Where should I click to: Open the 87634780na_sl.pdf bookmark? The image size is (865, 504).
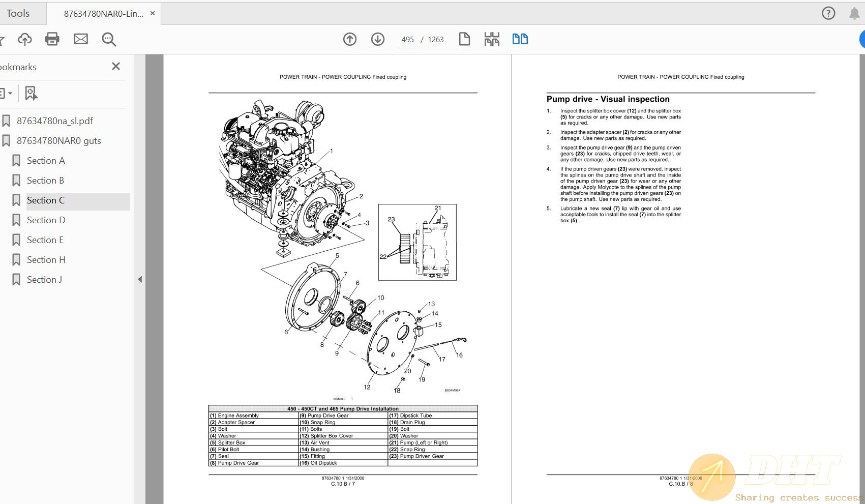point(55,121)
